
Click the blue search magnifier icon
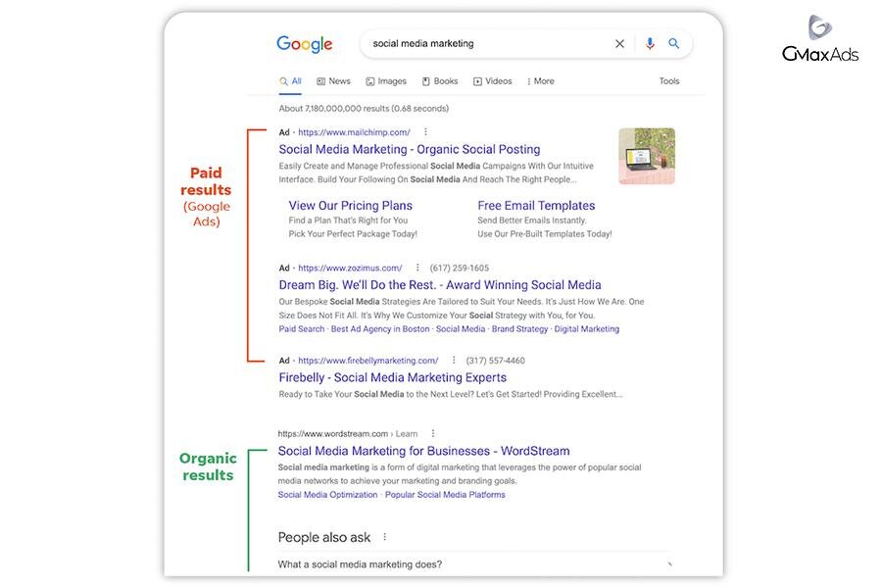674,44
